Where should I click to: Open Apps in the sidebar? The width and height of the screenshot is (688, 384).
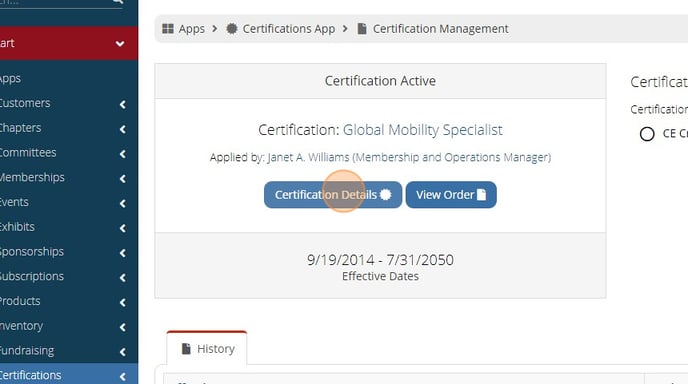(11, 79)
